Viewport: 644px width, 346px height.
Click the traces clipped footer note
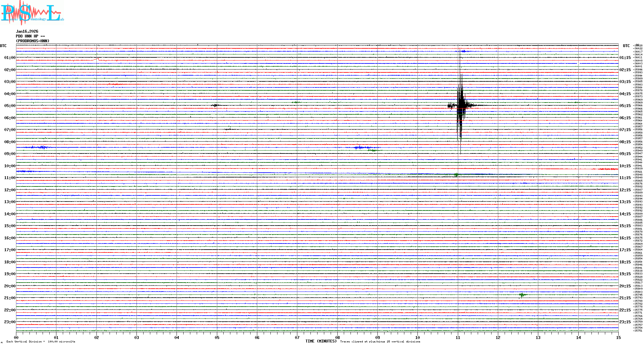(380, 342)
